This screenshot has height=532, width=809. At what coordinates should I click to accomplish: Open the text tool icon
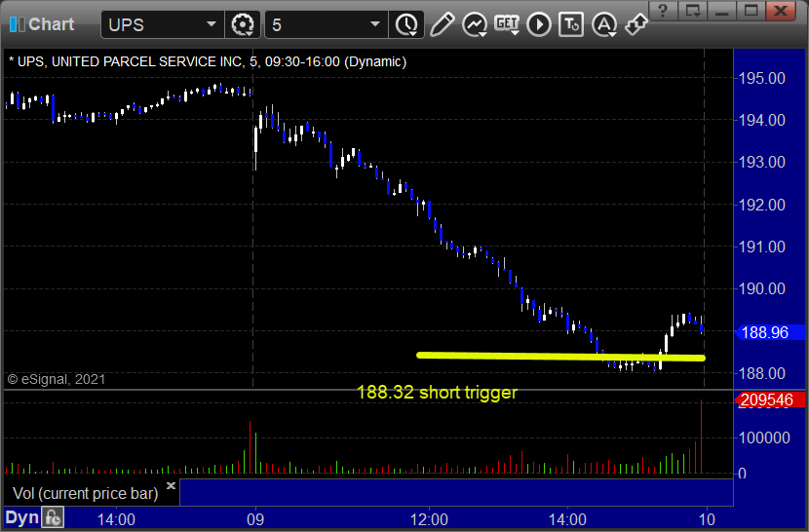[x=570, y=24]
